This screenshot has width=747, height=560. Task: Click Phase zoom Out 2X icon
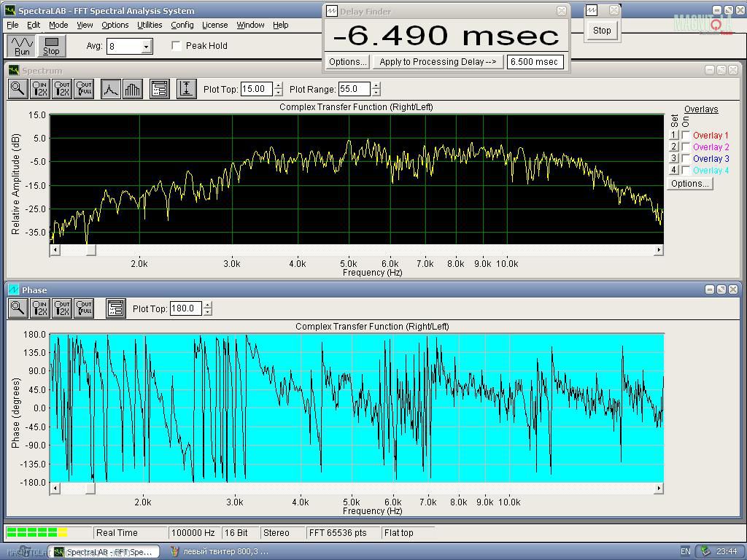(x=63, y=308)
